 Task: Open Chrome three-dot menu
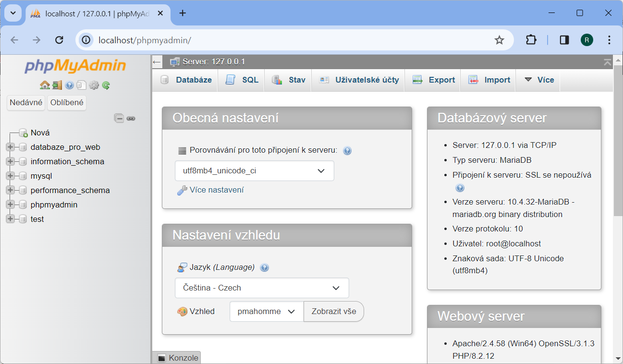(x=609, y=40)
